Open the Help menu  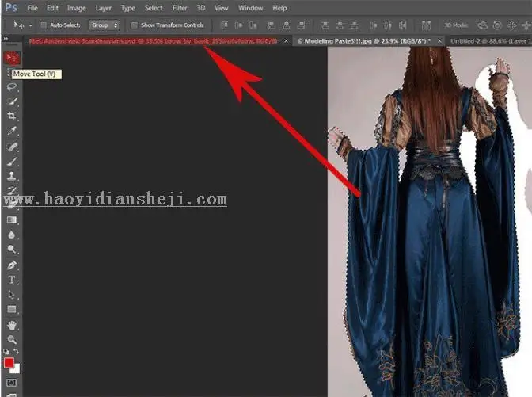point(279,8)
